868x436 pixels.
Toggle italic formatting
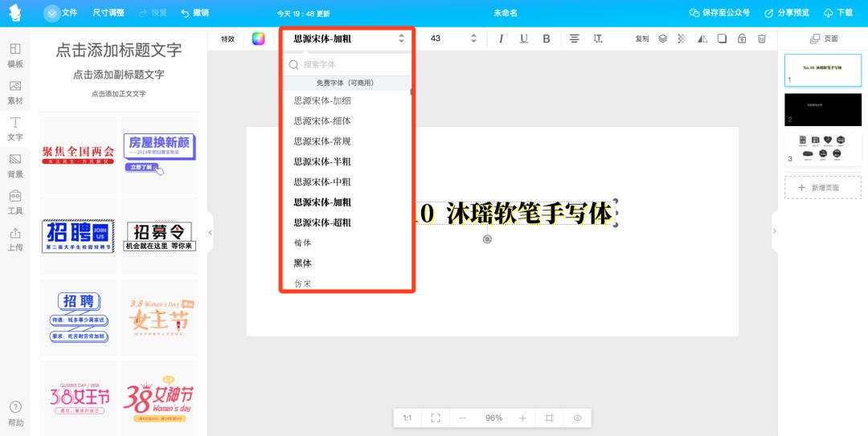[501, 39]
